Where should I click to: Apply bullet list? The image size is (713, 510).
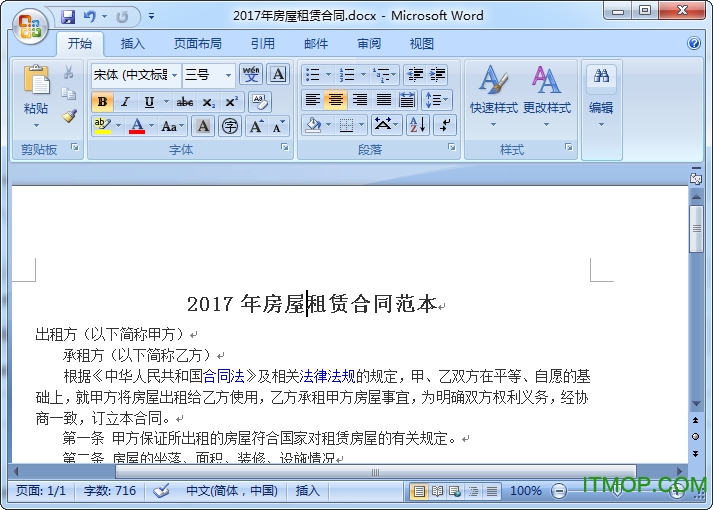312,75
